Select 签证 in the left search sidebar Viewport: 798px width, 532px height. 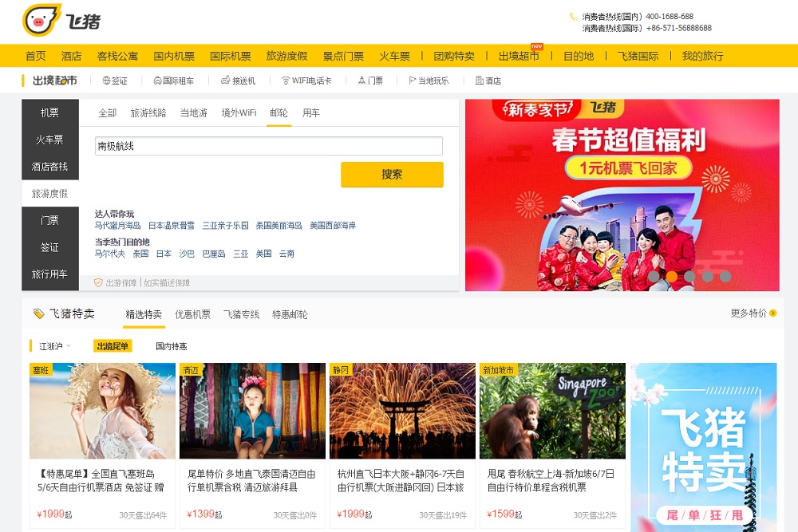[x=49, y=247]
